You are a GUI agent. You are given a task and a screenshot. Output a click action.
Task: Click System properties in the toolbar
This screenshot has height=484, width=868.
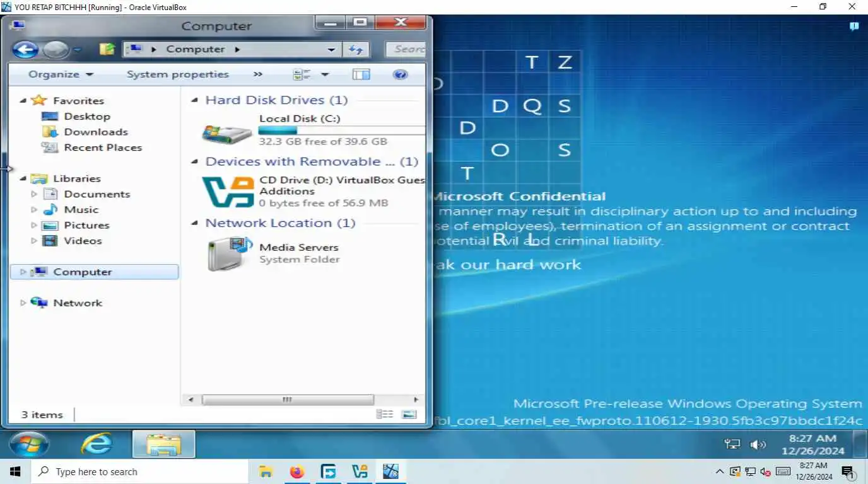click(x=177, y=74)
